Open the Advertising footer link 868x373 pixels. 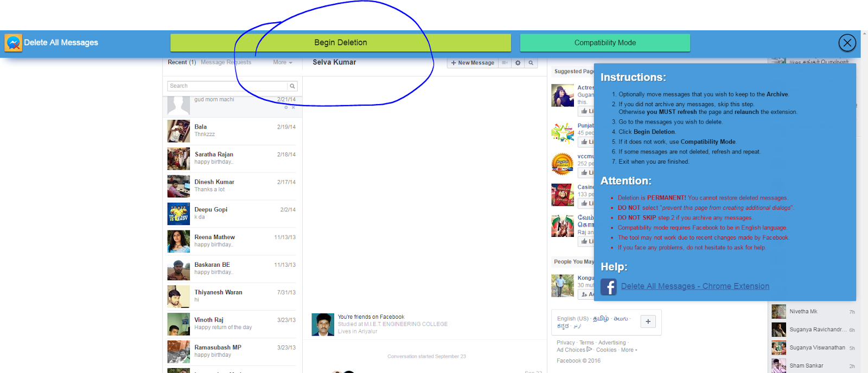pos(612,343)
